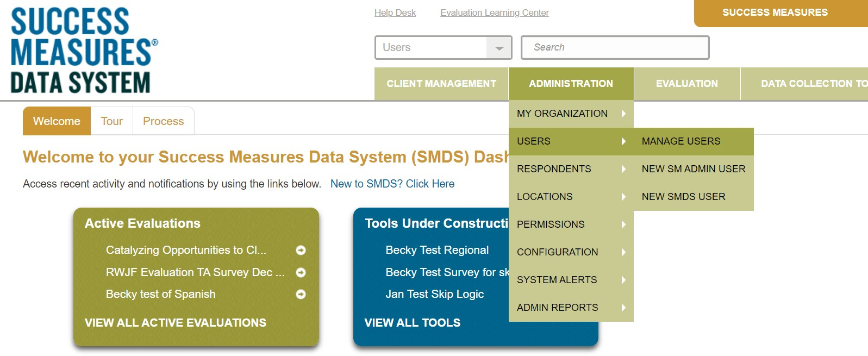The width and height of the screenshot is (868, 356).
Task: Switch to the Process tab
Action: [164, 121]
